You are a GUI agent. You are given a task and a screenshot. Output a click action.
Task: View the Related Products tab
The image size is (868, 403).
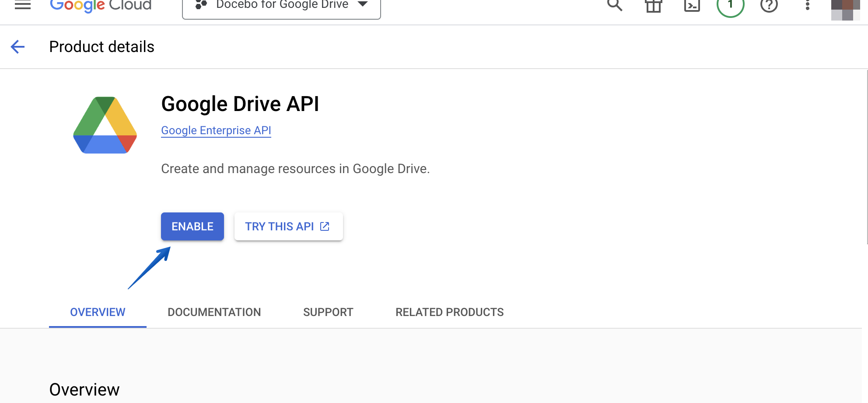coord(449,312)
